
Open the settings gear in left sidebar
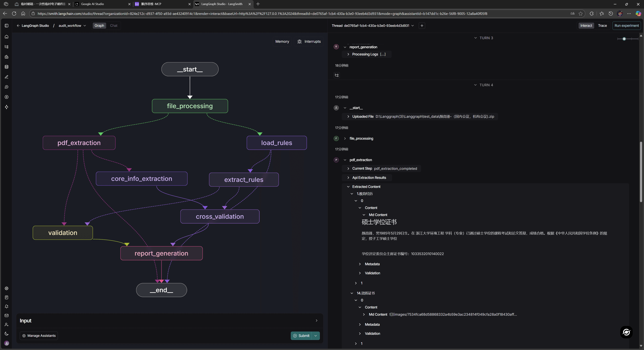[7, 288]
